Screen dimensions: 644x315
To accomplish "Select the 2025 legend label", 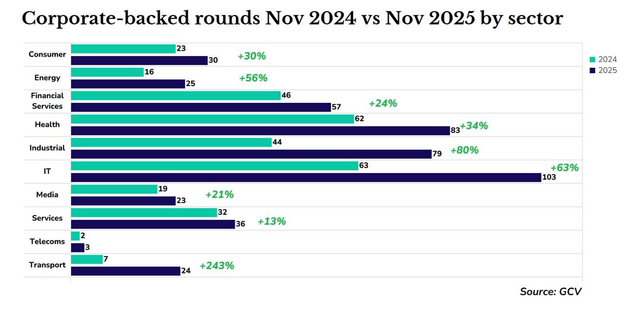I will (607, 70).
